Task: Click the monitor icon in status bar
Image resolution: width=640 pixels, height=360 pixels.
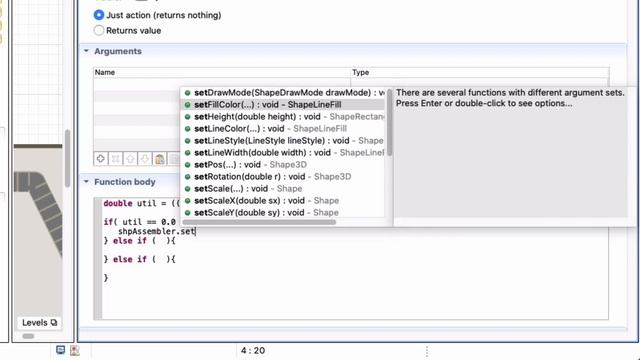Action: pyautogui.click(x=60, y=350)
